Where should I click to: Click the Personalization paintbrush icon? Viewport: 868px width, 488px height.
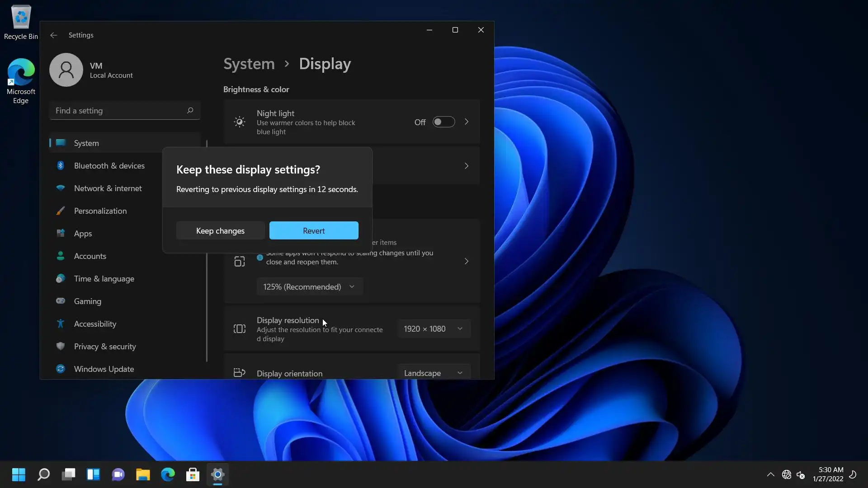61,211
